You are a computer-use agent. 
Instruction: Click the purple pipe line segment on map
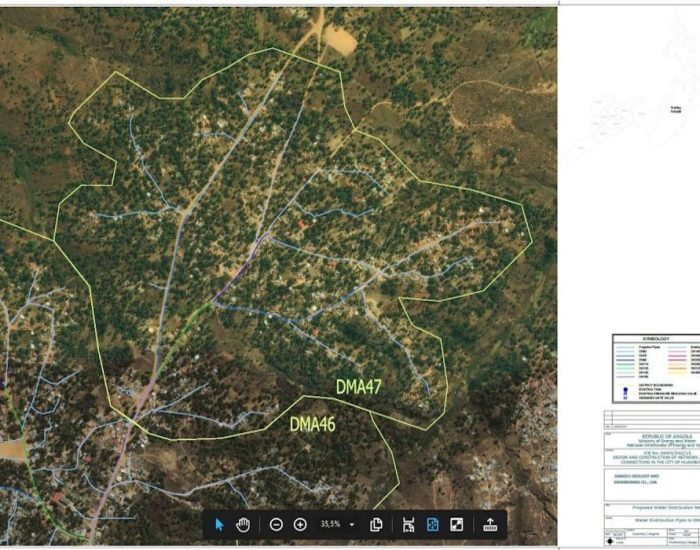pos(240,268)
